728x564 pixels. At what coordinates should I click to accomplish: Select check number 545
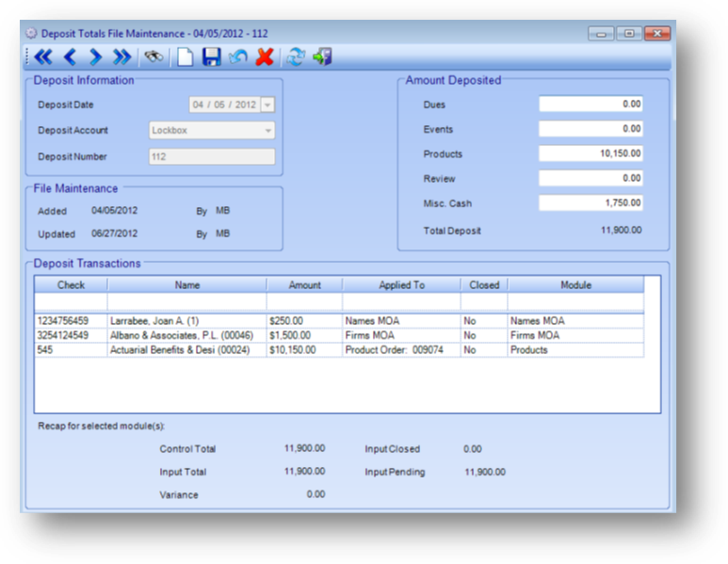[71, 349]
